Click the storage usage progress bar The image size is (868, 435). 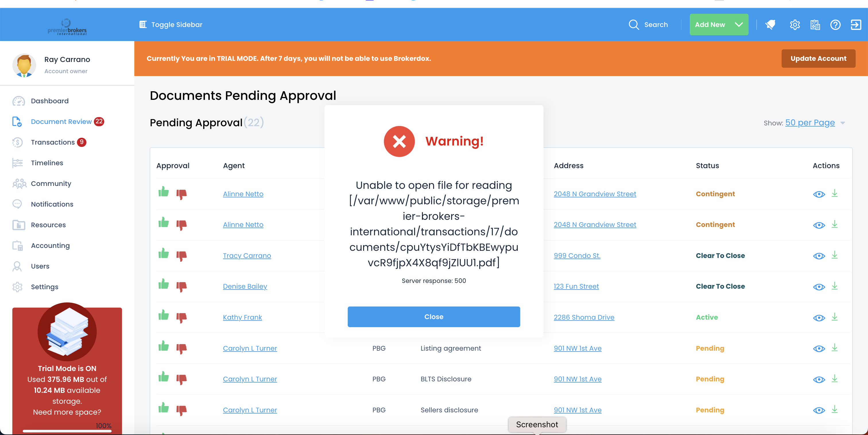tap(67, 431)
